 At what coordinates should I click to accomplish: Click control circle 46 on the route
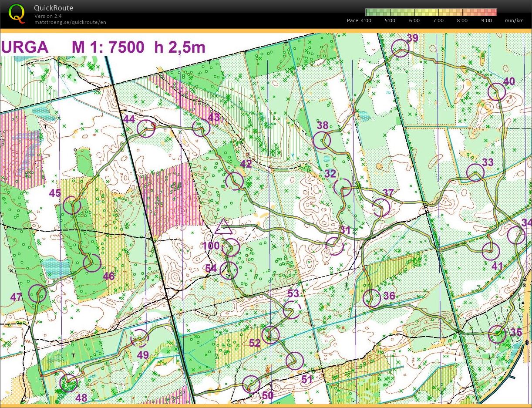[x=92, y=263]
